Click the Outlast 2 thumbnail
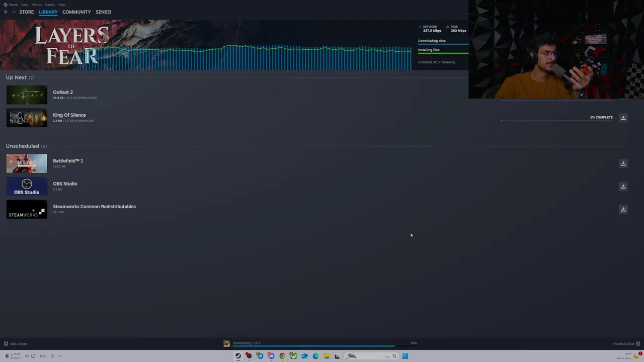The image size is (644, 362). (x=27, y=95)
